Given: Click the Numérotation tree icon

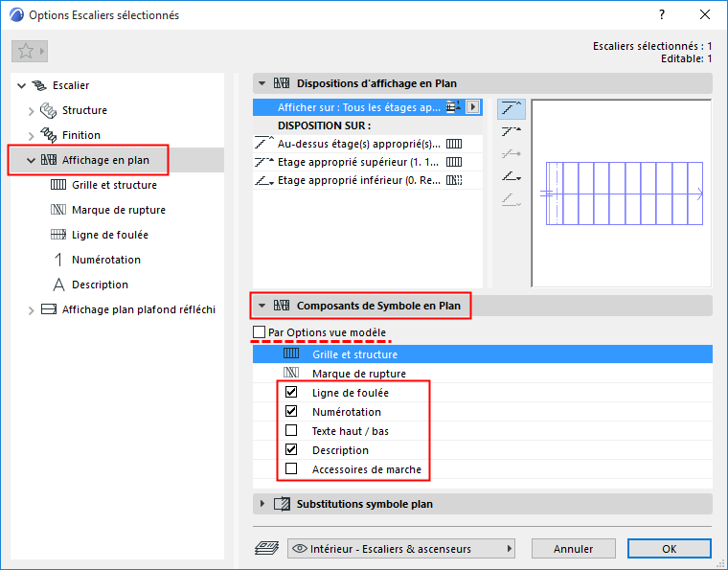Looking at the screenshot, I should pyautogui.click(x=58, y=260).
